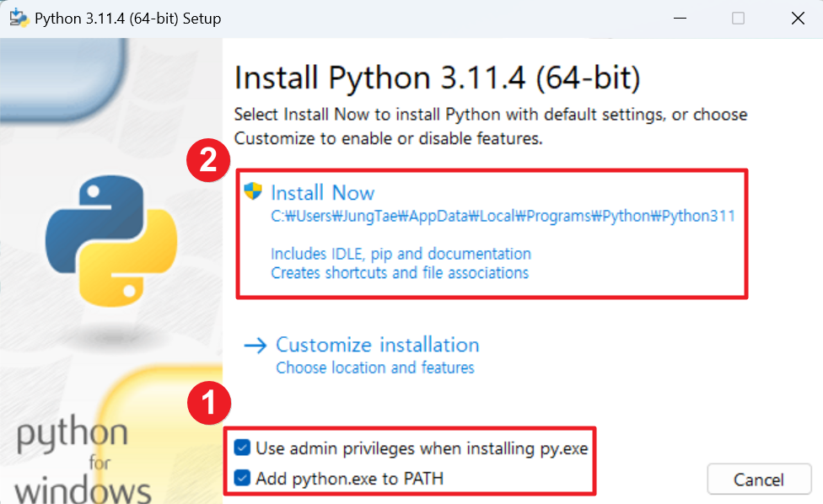Screen dimensions: 823x504
Task: Toggle Add python.exe to PATH checkbox
Action: [x=242, y=478]
